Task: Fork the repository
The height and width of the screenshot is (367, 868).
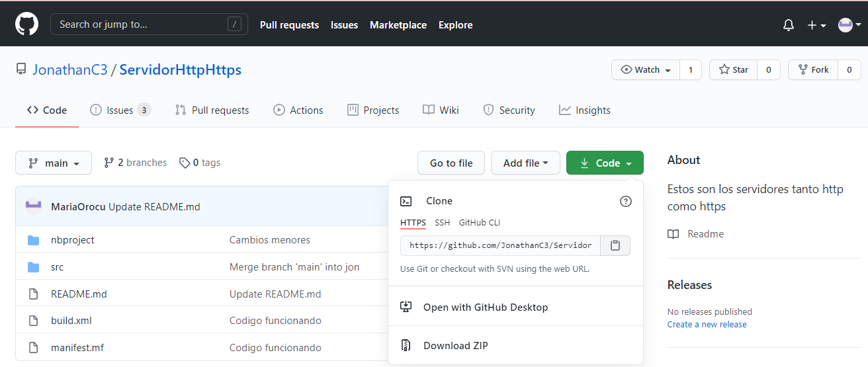Action: [x=813, y=69]
